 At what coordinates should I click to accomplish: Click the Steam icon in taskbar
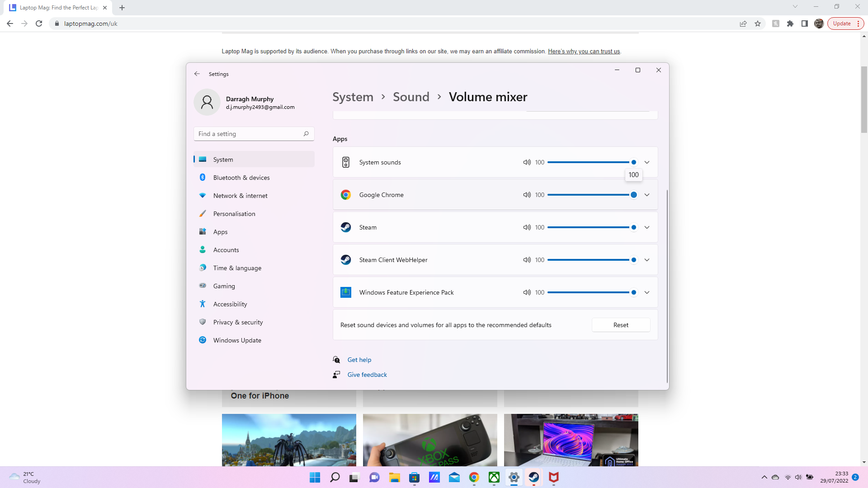[x=533, y=477]
